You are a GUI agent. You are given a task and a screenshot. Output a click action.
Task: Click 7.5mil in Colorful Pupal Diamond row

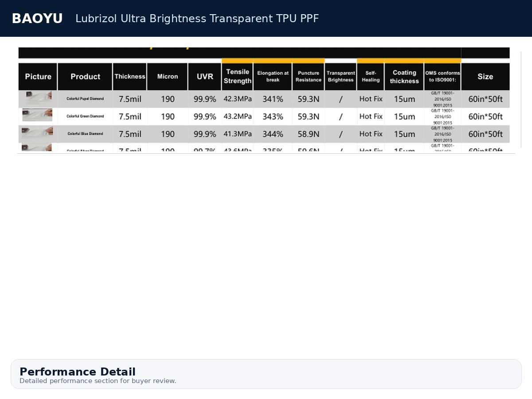(130, 99)
